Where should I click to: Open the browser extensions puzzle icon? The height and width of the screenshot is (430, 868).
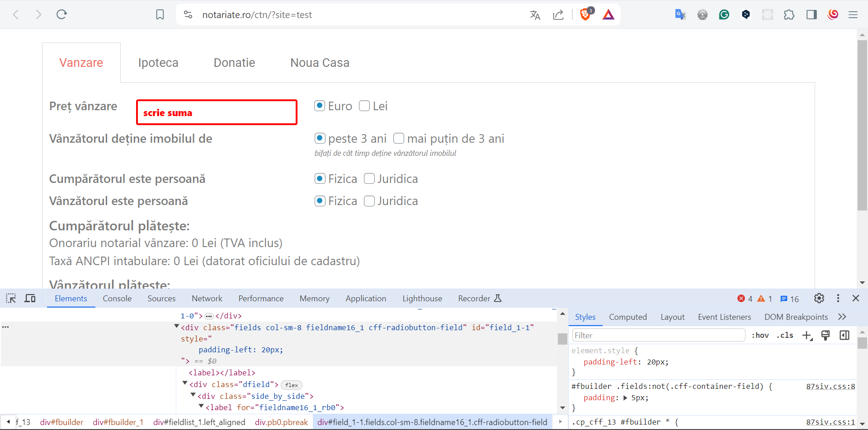789,15
